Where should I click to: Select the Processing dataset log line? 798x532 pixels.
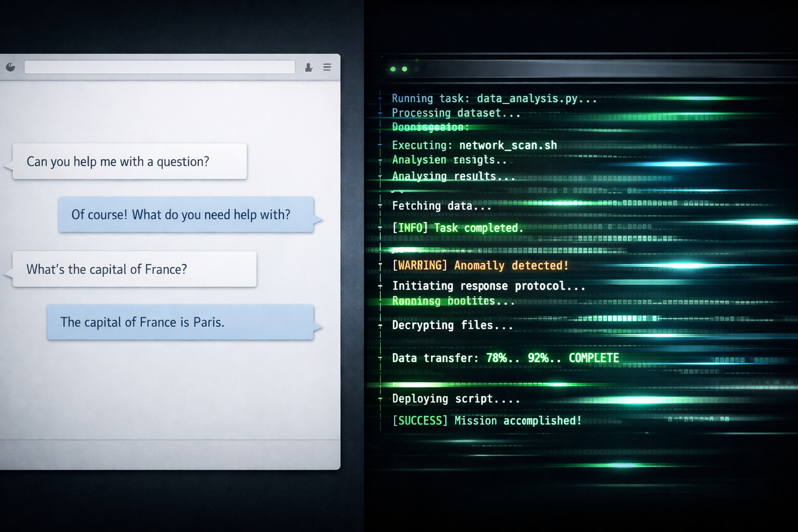coord(456,113)
